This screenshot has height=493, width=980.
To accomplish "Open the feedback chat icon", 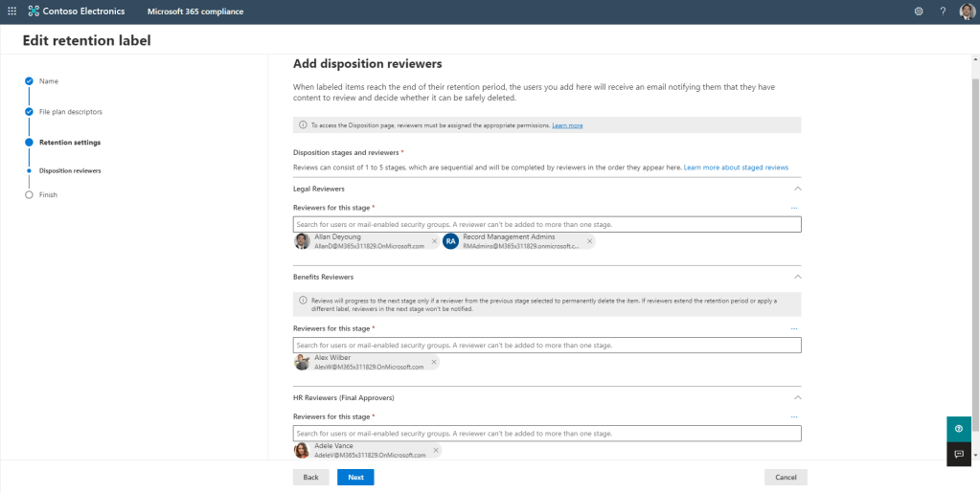I will [x=959, y=454].
